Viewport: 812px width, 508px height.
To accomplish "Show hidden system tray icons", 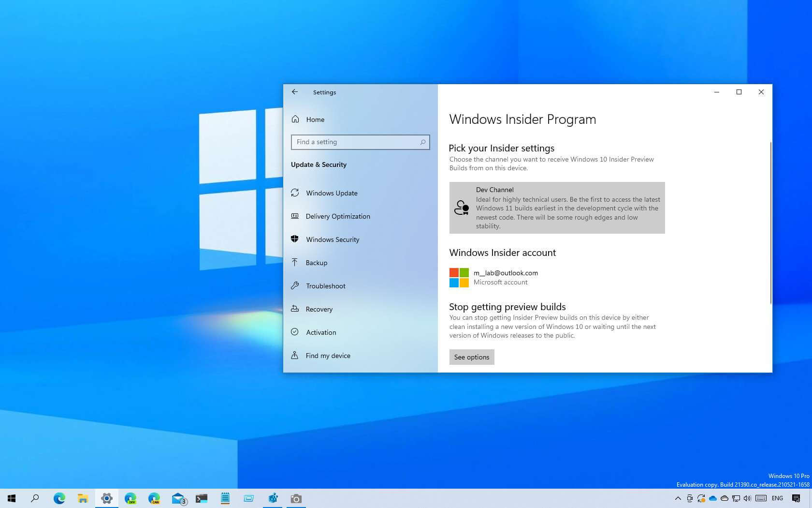I will 678,498.
